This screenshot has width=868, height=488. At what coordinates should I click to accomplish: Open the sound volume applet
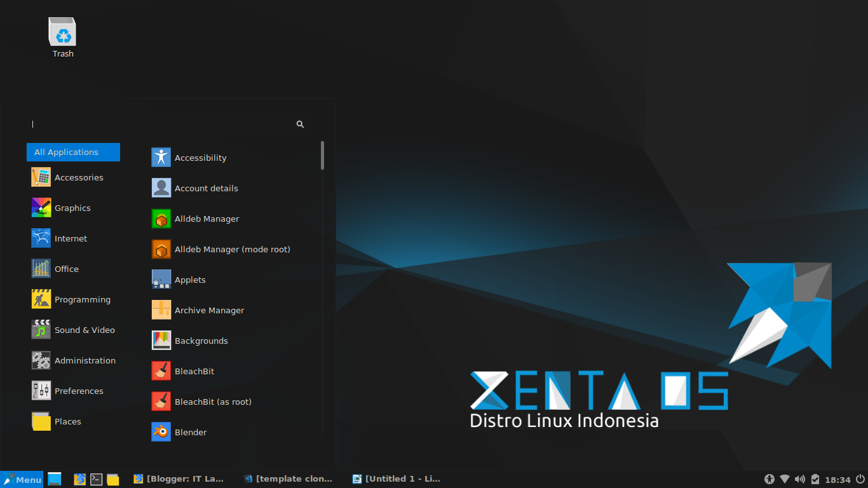point(800,479)
